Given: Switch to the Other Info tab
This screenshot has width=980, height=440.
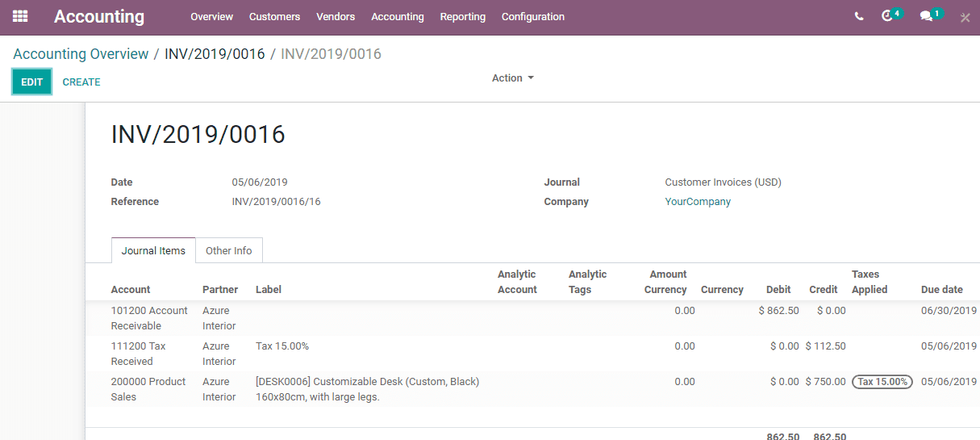Looking at the screenshot, I should point(229,250).
